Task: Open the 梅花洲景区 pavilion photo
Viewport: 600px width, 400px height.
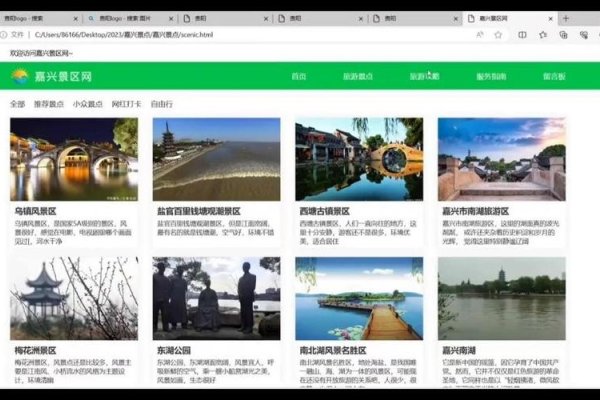Action: click(x=74, y=298)
